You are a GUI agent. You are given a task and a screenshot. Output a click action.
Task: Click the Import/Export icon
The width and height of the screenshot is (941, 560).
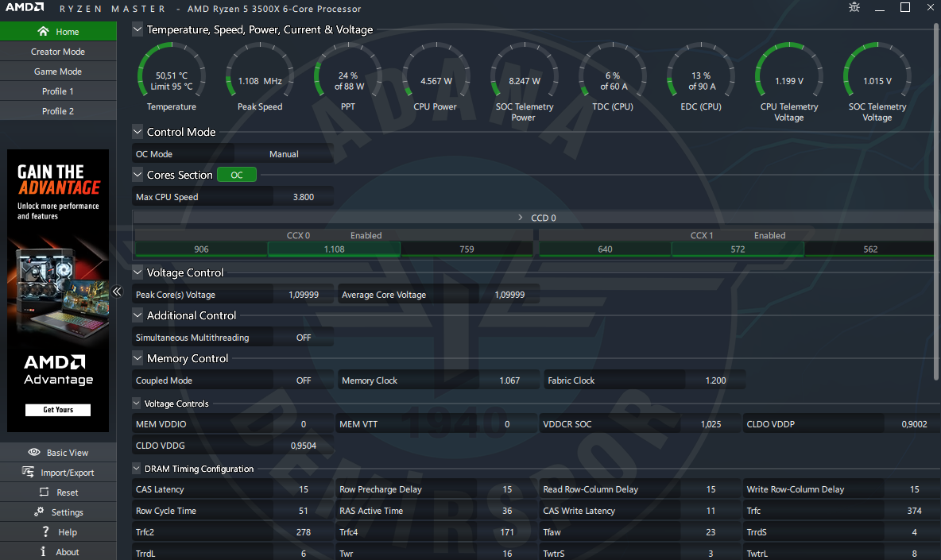point(28,472)
